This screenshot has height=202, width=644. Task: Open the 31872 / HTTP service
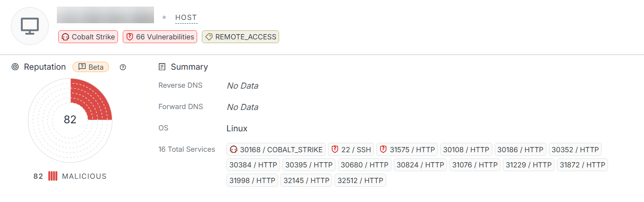pos(582,165)
